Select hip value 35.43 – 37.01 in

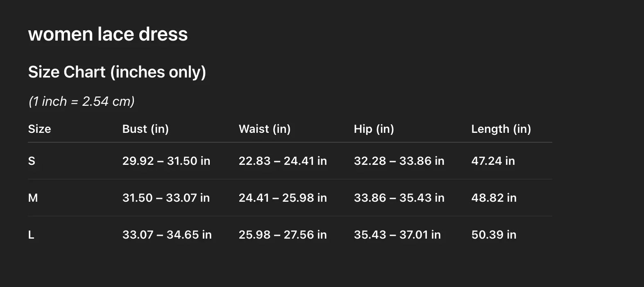point(397,235)
